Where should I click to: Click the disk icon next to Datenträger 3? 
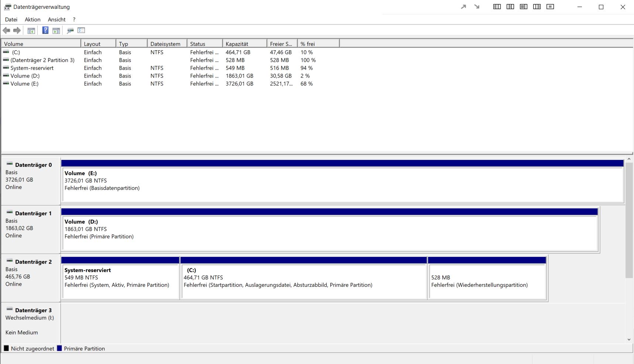pyautogui.click(x=10, y=309)
